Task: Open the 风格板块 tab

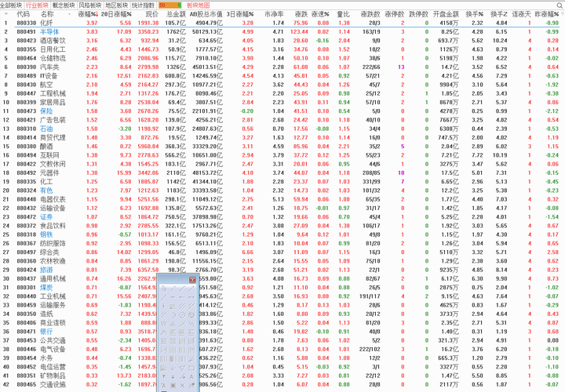Action: coord(90,5)
